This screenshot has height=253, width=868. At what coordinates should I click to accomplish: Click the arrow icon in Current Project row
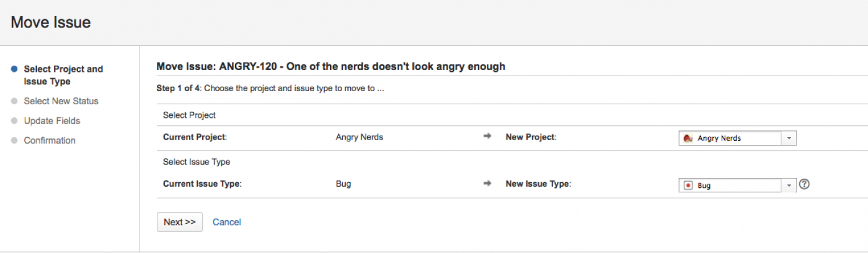[487, 137]
